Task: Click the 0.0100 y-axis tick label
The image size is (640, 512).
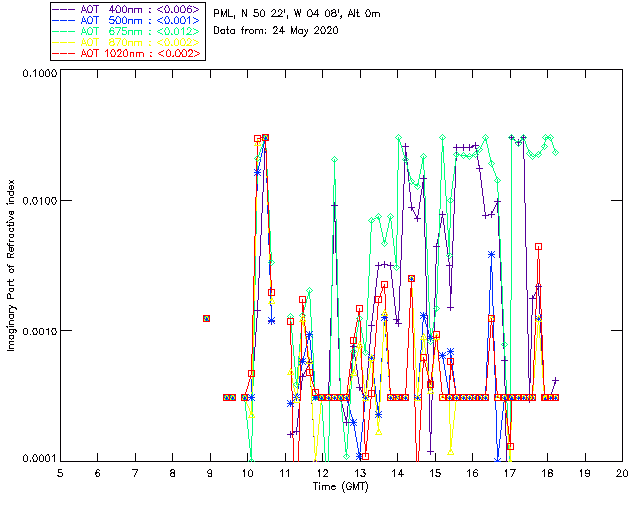Action: click(x=37, y=202)
